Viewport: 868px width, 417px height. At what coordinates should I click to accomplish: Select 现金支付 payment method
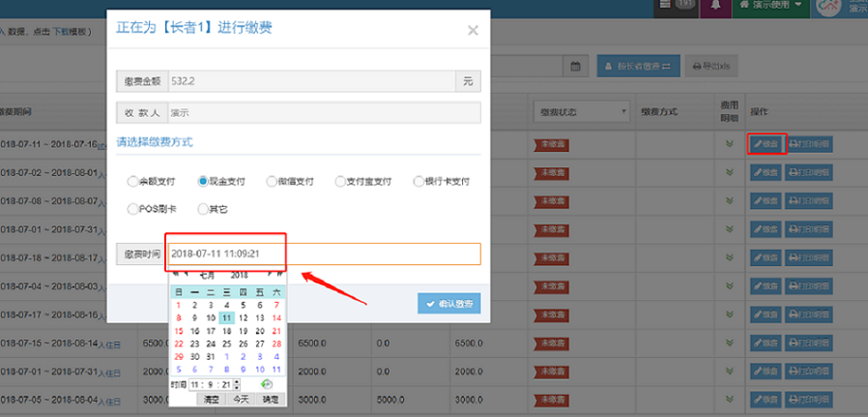[x=203, y=181]
